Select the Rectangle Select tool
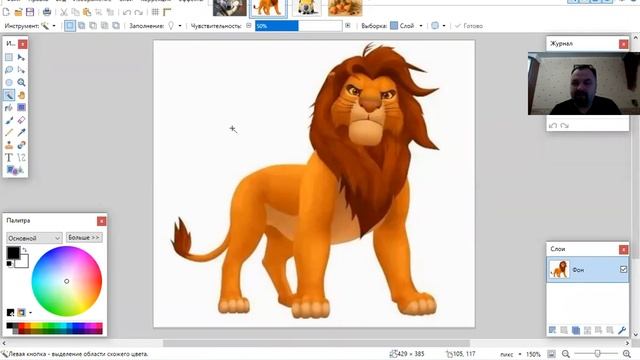This screenshot has width=640, height=360. 9,57
